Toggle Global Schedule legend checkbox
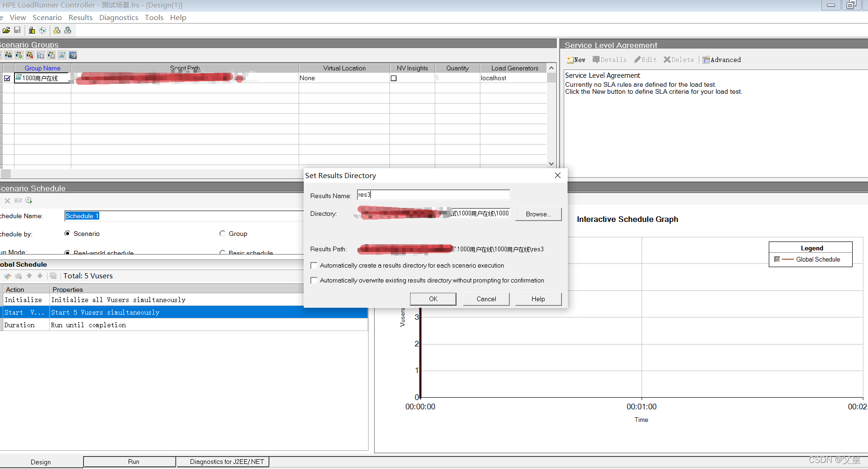The image size is (868, 469). point(777,259)
